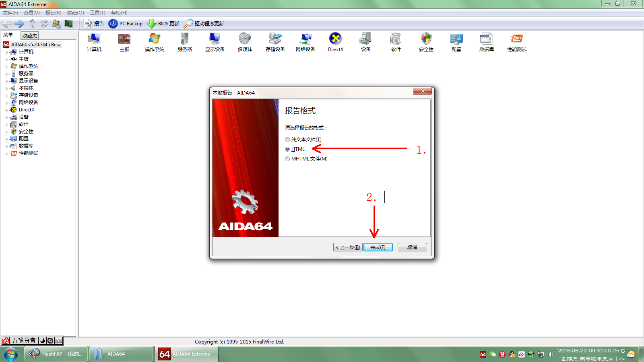Click the 完成(F) finish button
Screen dimensions: 644x362
(x=378, y=247)
